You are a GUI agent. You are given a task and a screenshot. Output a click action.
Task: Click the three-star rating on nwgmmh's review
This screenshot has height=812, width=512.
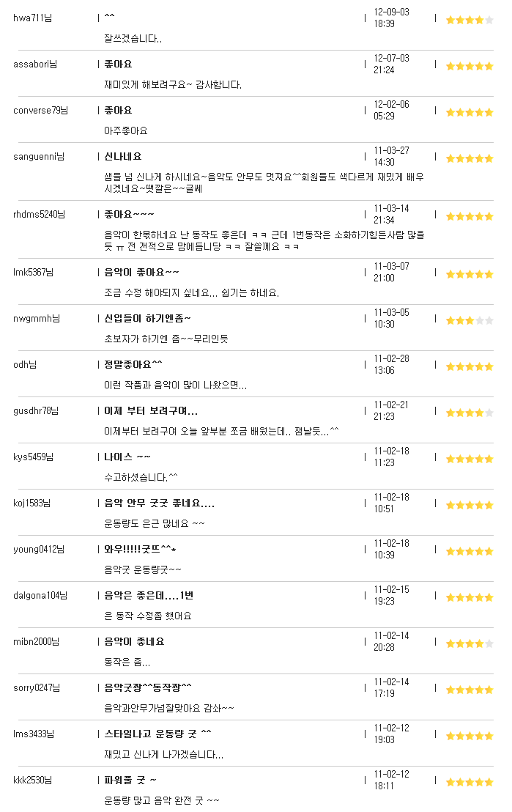point(470,320)
